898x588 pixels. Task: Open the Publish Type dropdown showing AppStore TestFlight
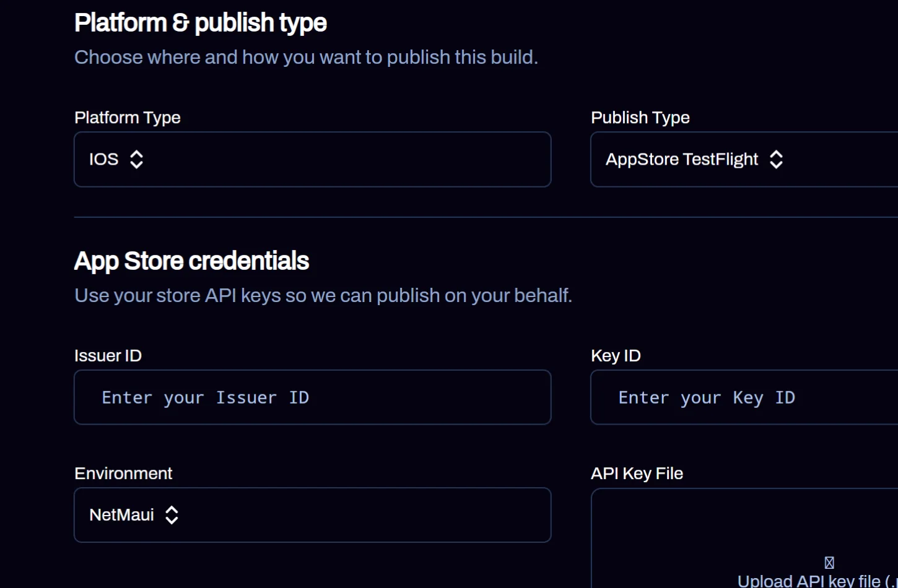tap(744, 159)
